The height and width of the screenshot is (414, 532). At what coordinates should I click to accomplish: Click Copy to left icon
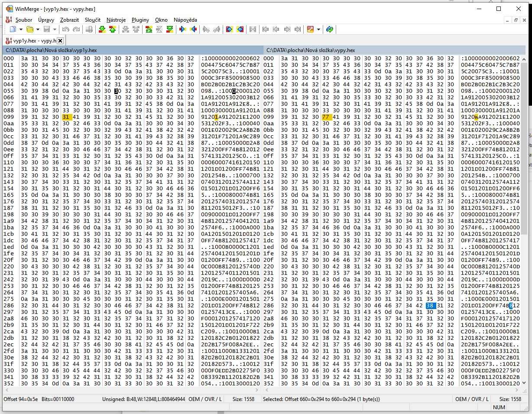pyautogui.click(x=193, y=29)
